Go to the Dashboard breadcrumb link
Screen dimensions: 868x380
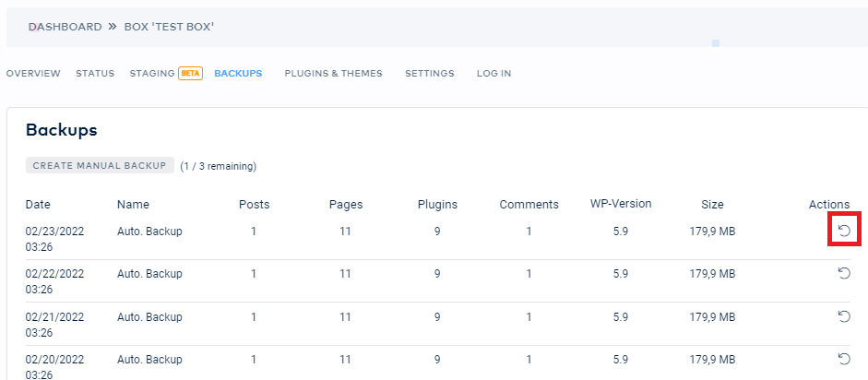pyautogui.click(x=65, y=27)
